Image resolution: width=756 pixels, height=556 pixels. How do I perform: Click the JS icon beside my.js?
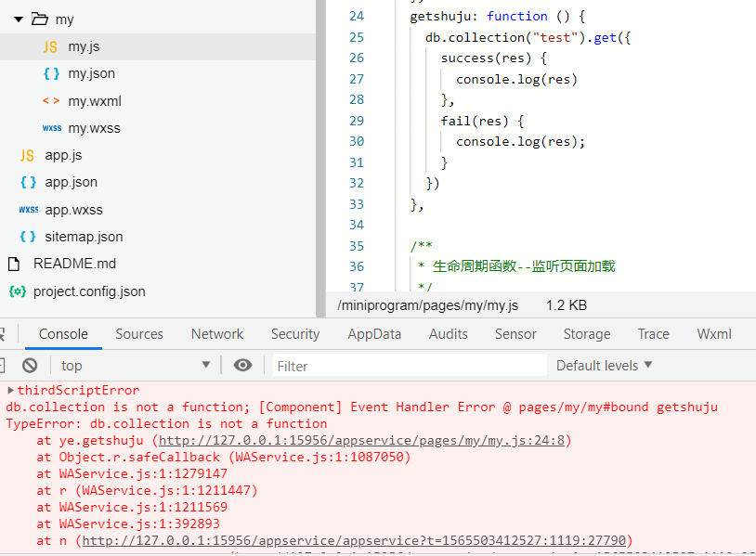click(x=50, y=46)
